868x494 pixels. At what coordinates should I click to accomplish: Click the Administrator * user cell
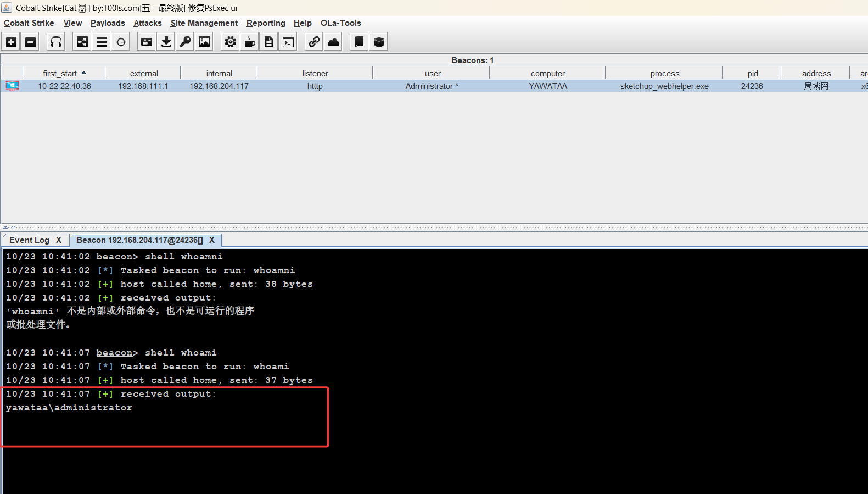coord(432,86)
